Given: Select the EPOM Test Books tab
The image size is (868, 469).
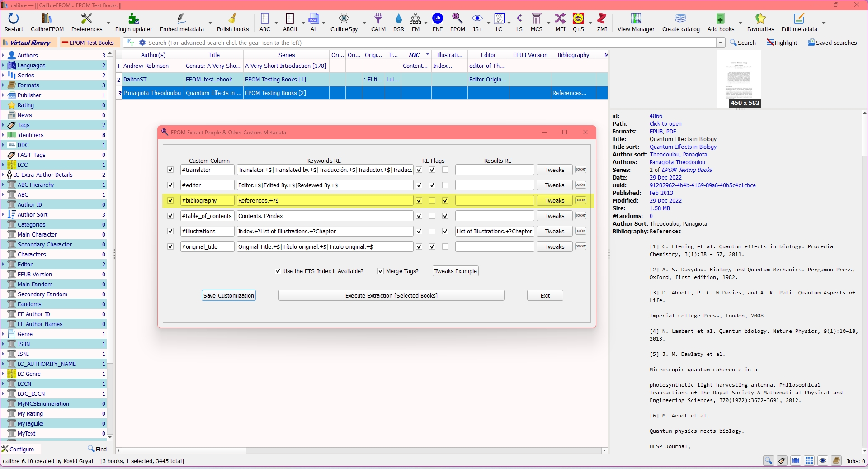Looking at the screenshot, I should 91,43.
